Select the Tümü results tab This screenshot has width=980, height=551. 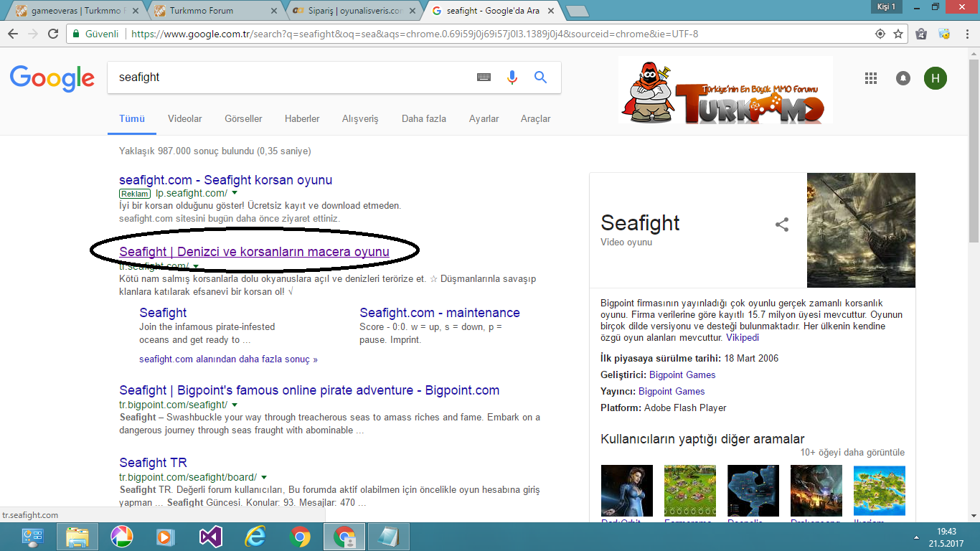[132, 118]
